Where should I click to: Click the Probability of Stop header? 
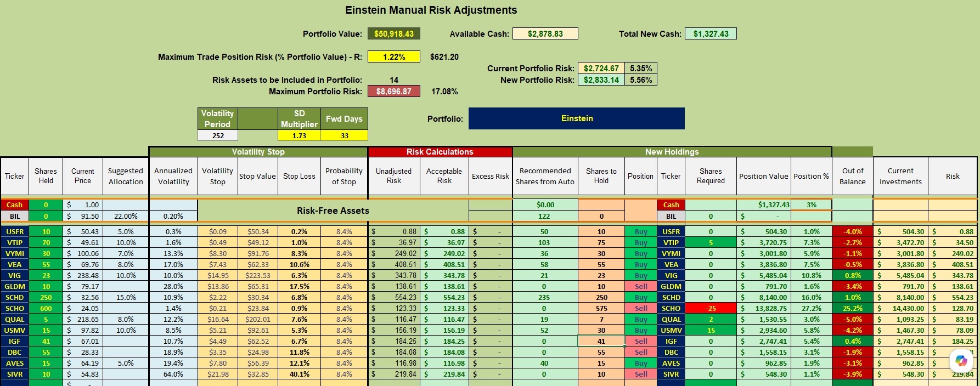coord(344,176)
